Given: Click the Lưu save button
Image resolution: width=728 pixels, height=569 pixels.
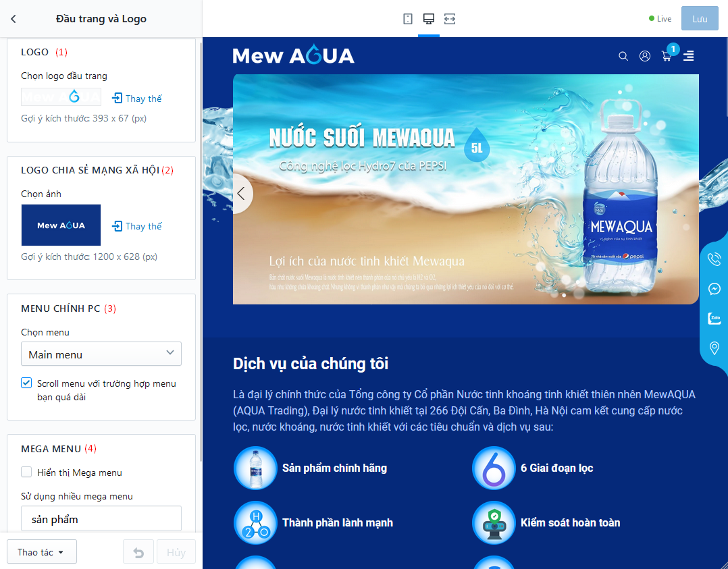Looking at the screenshot, I should click(x=700, y=19).
